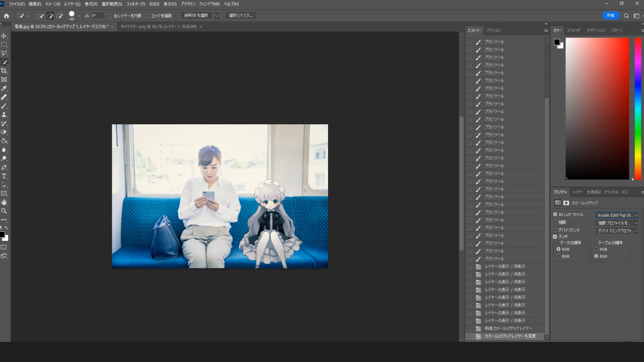Select RGB under テーブルの順序
The height and width of the screenshot is (362, 644).
(x=596, y=249)
